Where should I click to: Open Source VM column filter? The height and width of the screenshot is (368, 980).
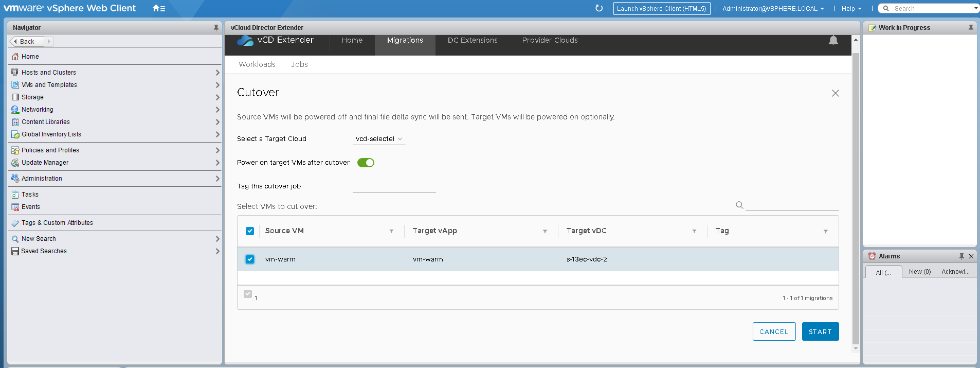[x=391, y=232]
